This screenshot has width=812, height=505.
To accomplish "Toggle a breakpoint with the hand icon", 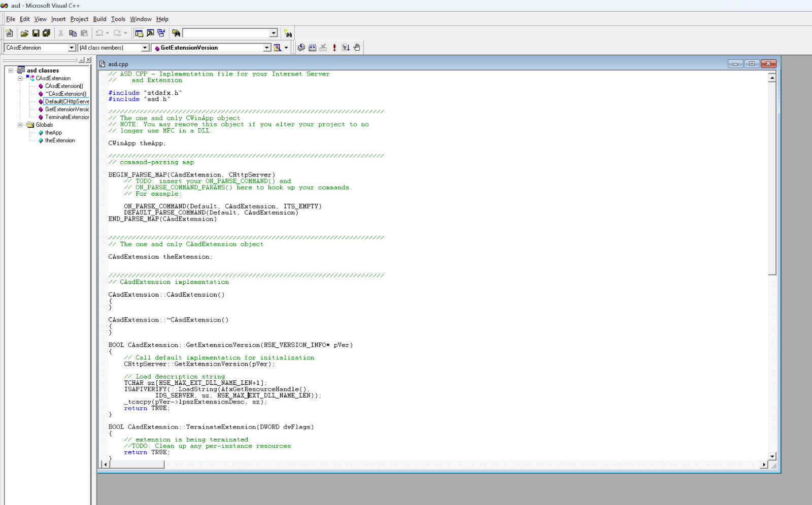I will (x=357, y=47).
